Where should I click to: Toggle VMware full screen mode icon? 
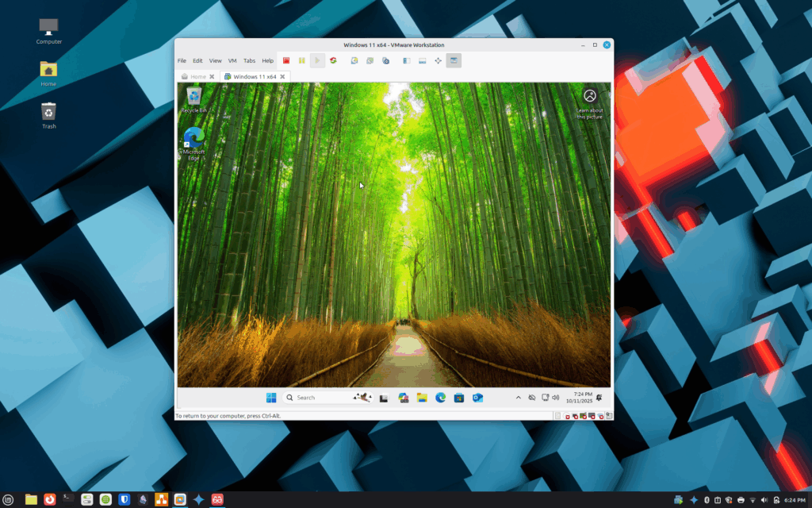click(x=438, y=60)
